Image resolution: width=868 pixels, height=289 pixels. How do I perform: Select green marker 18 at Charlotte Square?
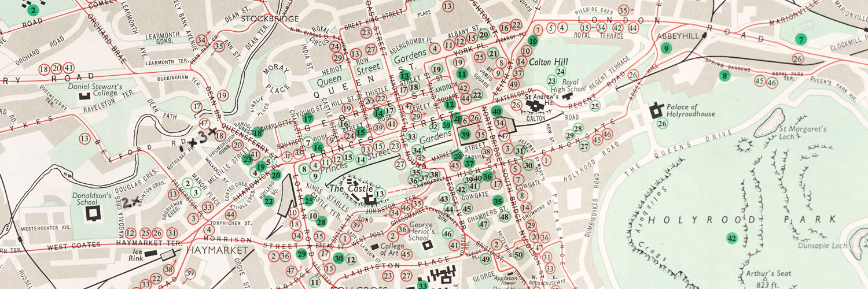pos(258,133)
